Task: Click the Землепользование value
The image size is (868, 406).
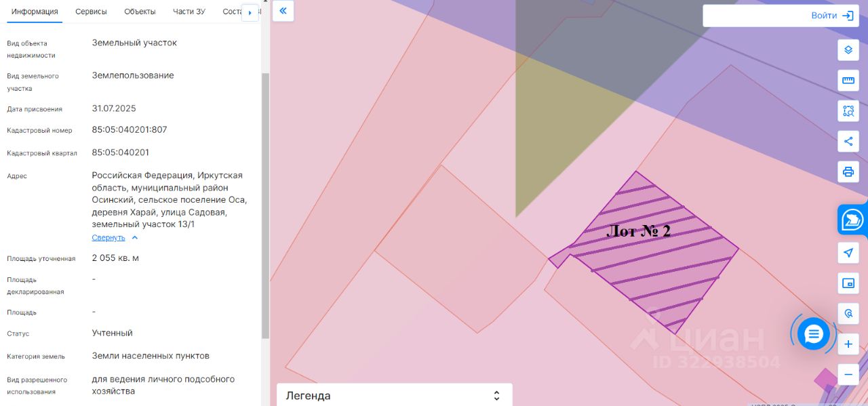Action: tap(133, 75)
